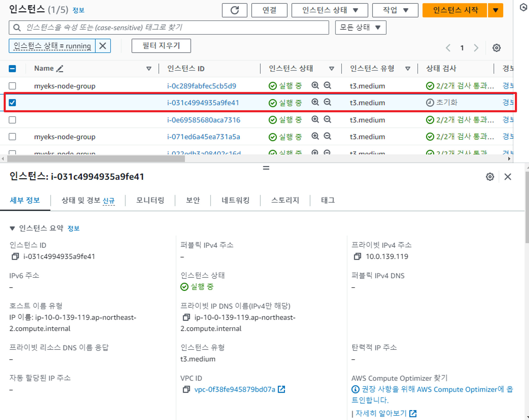Remove the running state filter tag
Image resolution: width=529 pixels, height=420 pixels.
(103, 46)
